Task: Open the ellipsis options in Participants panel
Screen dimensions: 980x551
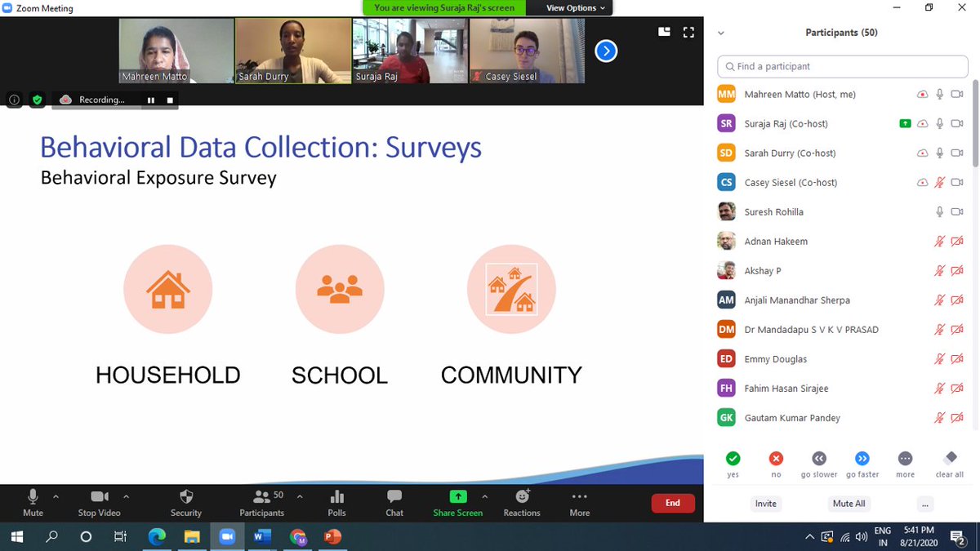Action: tap(924, 504)
